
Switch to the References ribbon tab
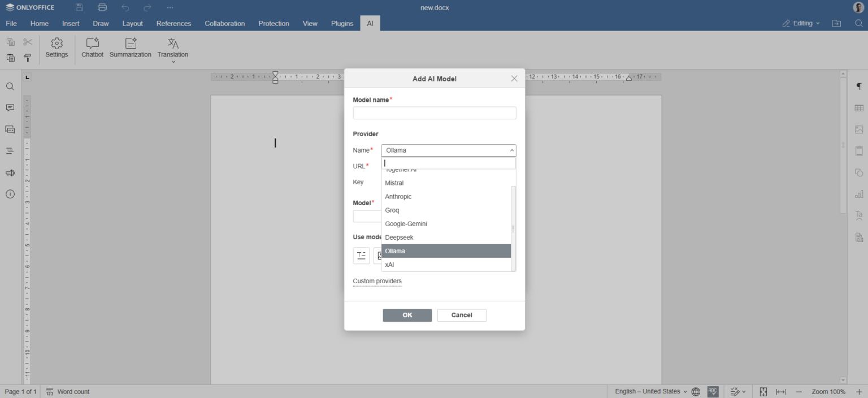173,23
